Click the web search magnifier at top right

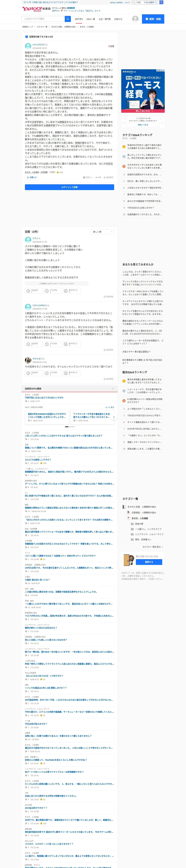(161, 2)
